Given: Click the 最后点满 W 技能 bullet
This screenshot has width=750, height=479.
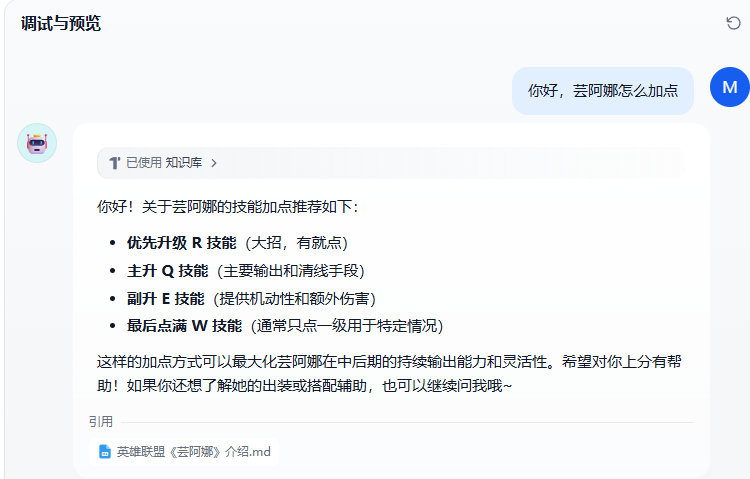Looking at the screenshot, I should click(x=184, y=326).
